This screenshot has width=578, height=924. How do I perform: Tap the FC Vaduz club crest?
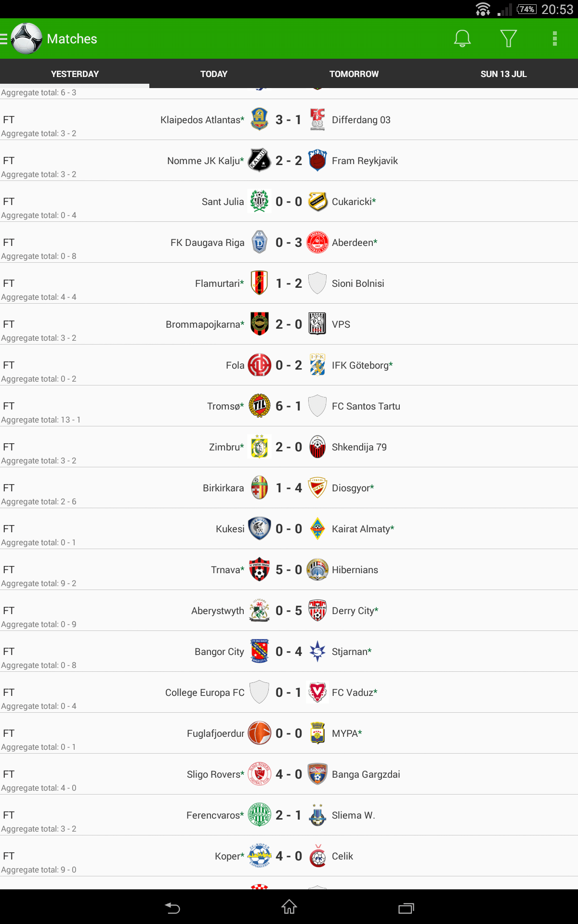click(317, 693)
